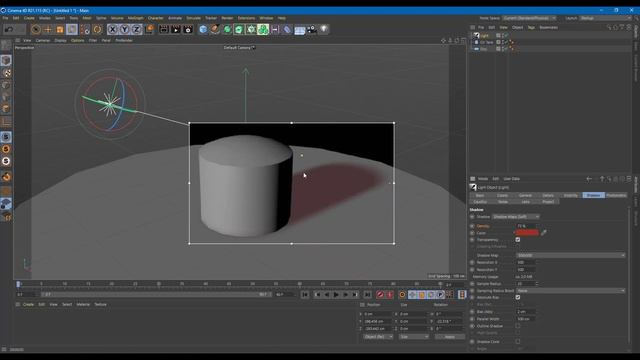Switch to the Visibility tab
640x360 pixels.
pos(571,196)
